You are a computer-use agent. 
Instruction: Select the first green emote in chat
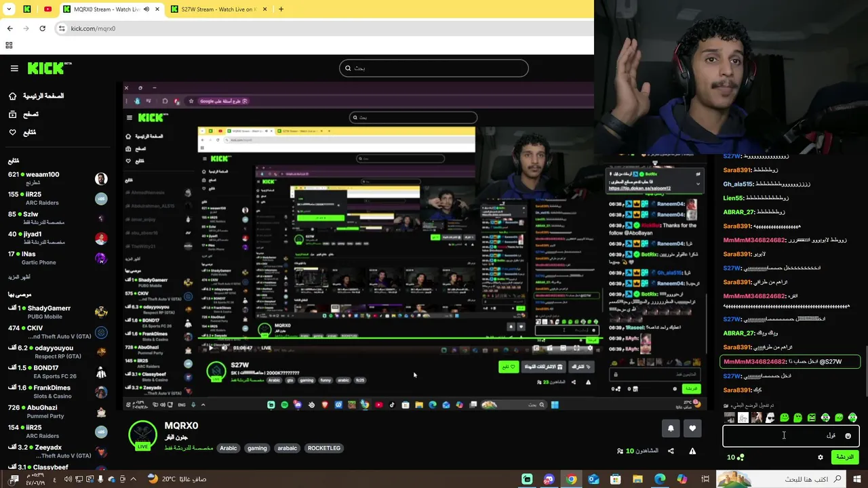click(x=784, y=418)
